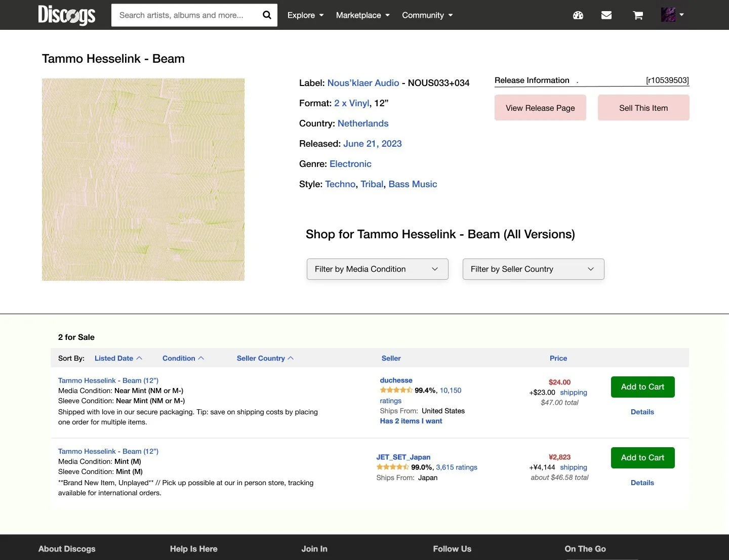Click the user avatar thumbnail
729x560 pixels.
[668, 15]
